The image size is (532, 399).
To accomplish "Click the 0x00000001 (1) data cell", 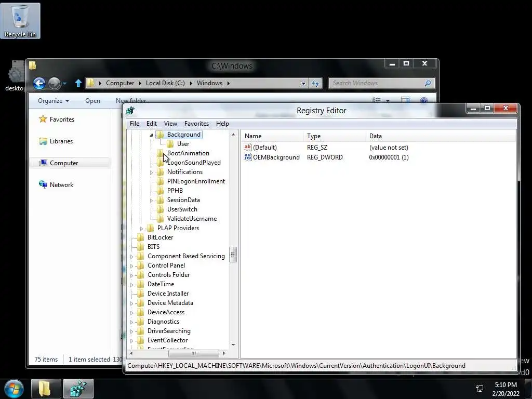I will click(389, 157).
